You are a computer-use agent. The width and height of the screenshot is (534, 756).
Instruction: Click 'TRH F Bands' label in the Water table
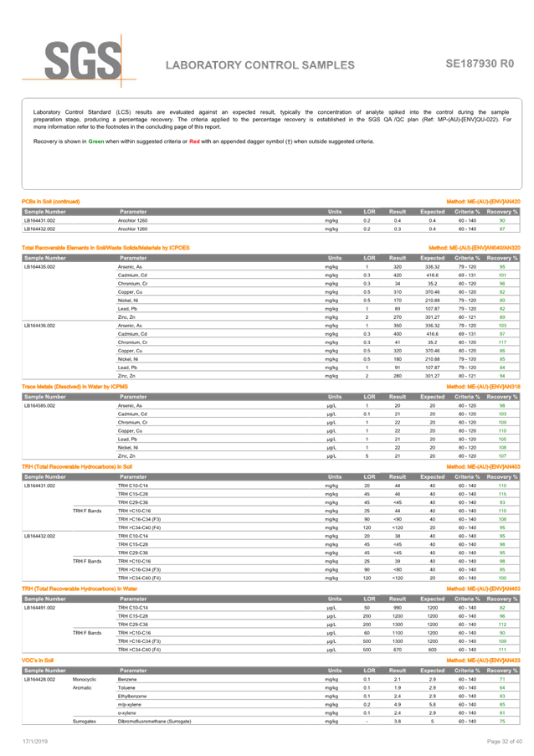click(87, 633)
